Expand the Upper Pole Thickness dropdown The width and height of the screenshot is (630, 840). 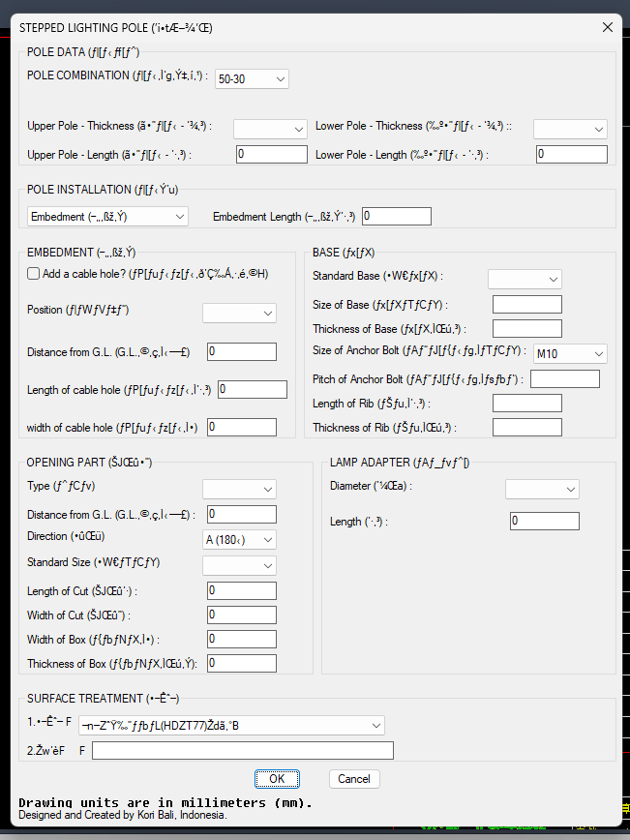point(270,129)
